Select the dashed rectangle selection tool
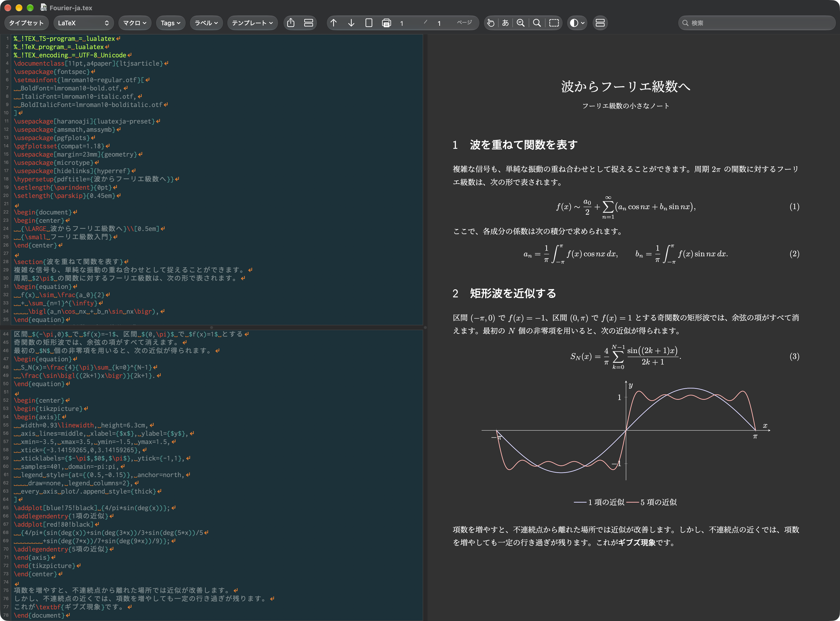The height and width of the screenshot is (621, 840). point(554,23)
